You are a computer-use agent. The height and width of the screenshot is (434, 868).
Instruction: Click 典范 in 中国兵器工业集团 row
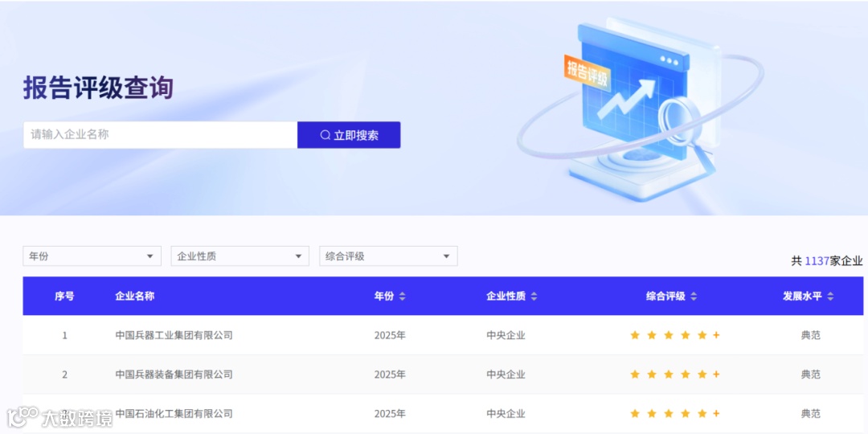click(810, 335)
